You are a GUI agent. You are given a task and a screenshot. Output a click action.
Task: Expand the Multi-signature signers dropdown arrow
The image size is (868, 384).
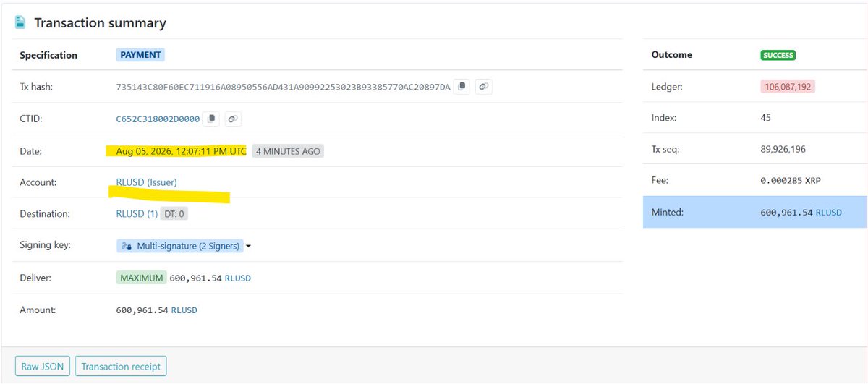249,247
